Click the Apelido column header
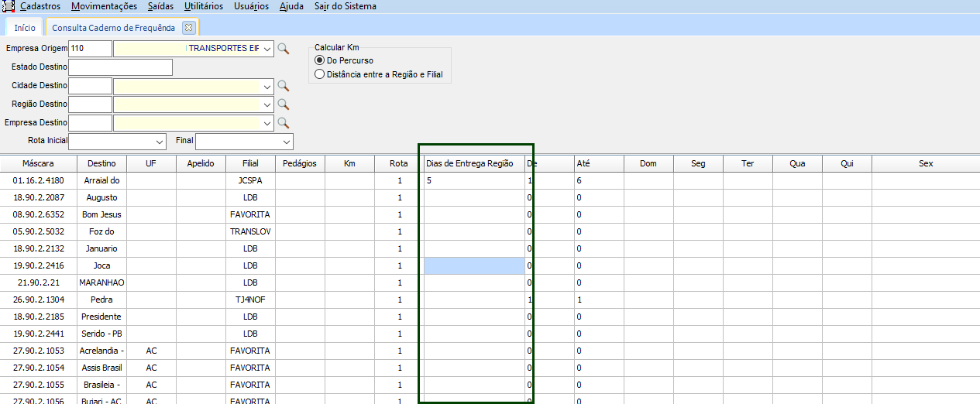The width and height of the screenshot is (980, 404). (201, 163)
